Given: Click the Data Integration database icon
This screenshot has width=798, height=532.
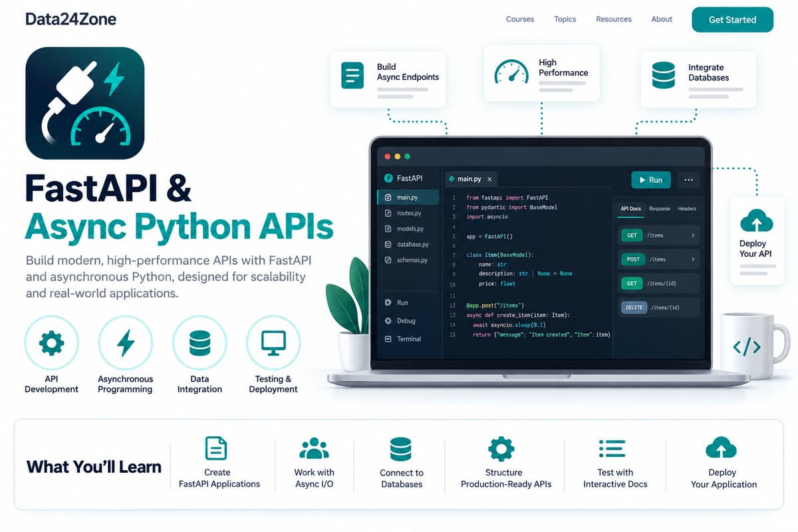Looking at the screenshot, I should pyautogui.click(x=199, y=343).
